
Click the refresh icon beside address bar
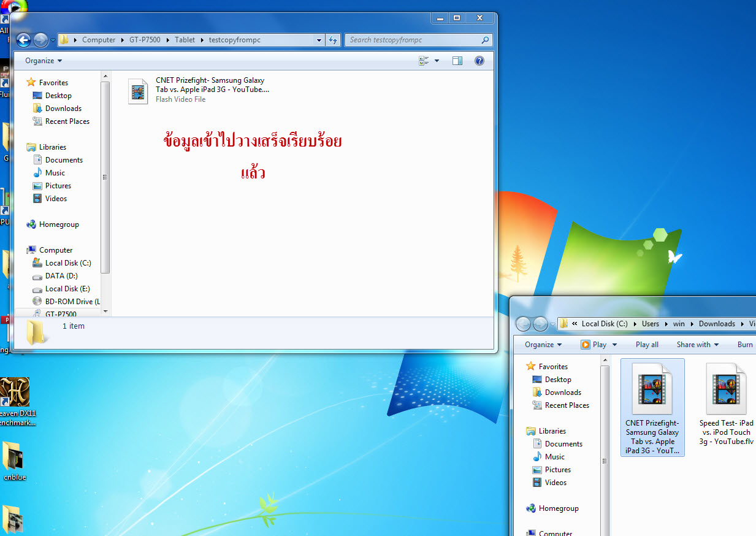pyautogui.click(x=333, y=40)
